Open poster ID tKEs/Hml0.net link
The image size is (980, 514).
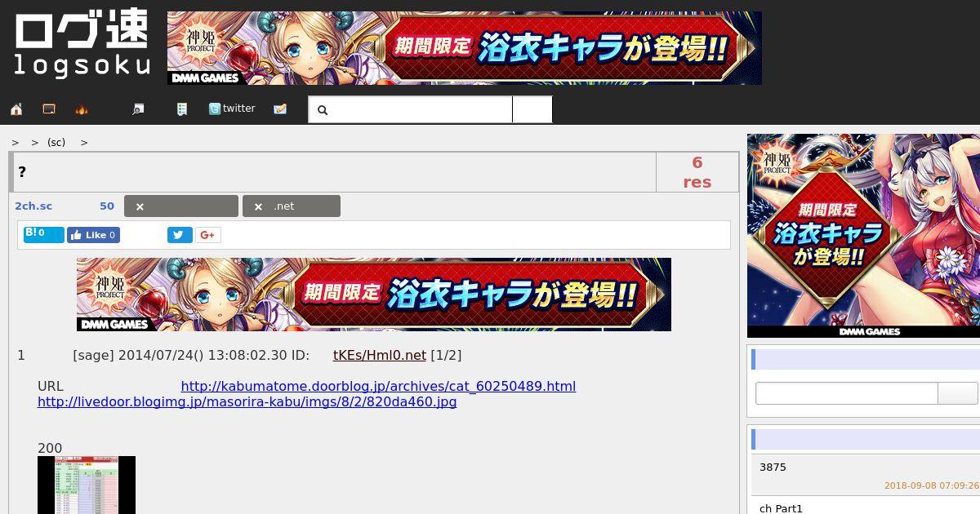(380, 356)
